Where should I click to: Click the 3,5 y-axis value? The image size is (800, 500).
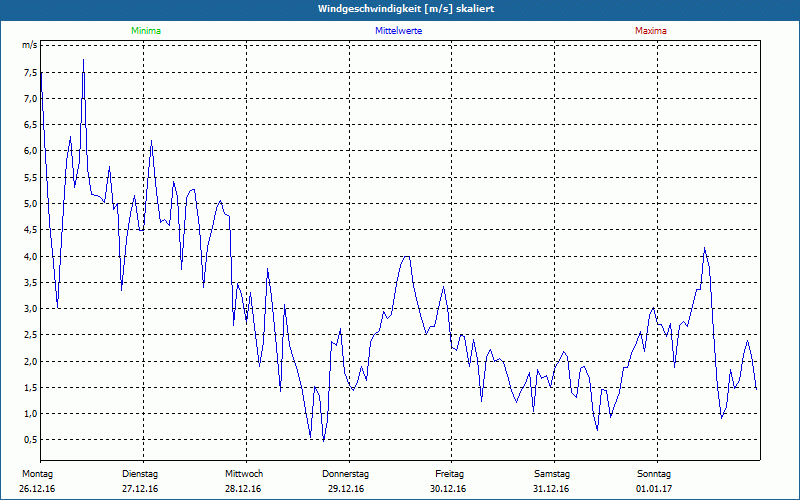click(30, 282)
